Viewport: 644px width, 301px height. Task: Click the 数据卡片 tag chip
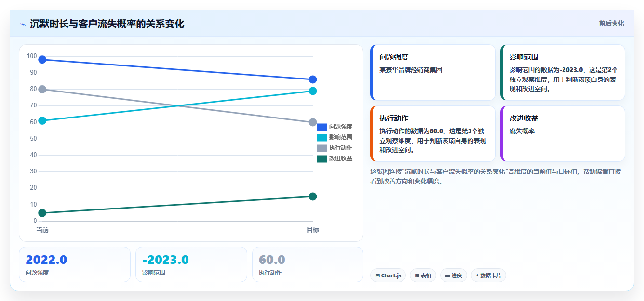point(488,275)
